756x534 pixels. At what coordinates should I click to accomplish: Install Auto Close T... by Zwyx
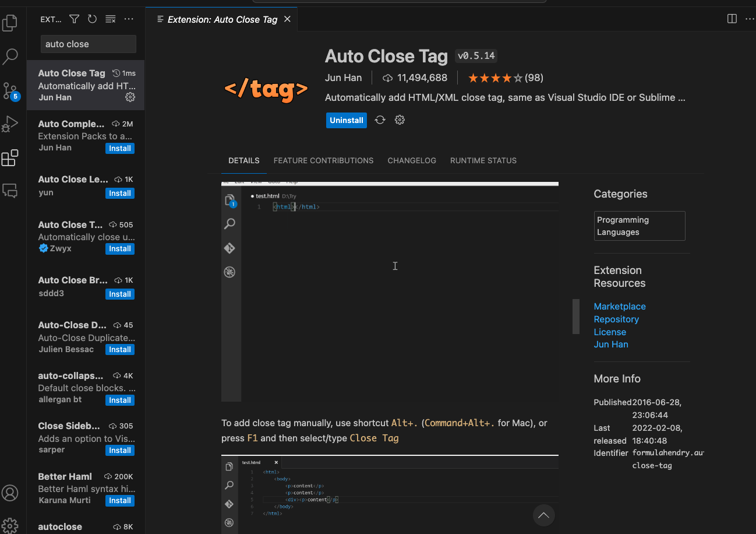click(120, 248)
